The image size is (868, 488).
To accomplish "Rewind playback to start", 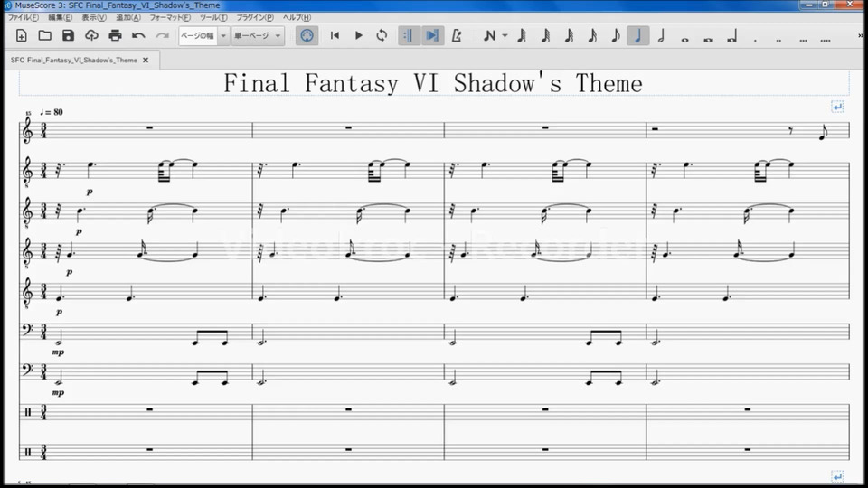I will point(335,36).
